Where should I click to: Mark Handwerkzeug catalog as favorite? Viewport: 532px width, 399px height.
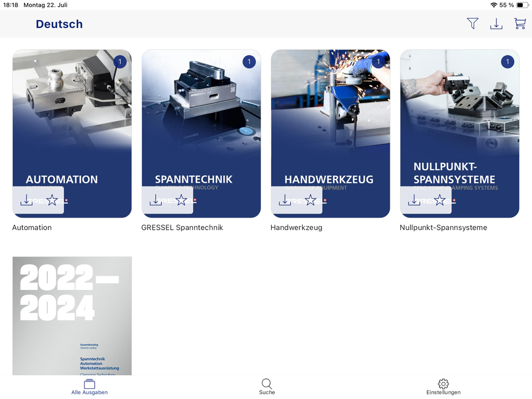311,200
